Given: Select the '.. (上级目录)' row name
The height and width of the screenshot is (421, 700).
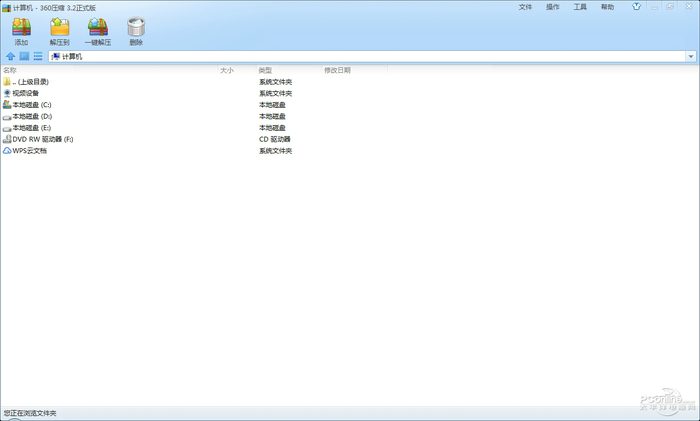Looking at the screenshot, I should coord(30,82).
